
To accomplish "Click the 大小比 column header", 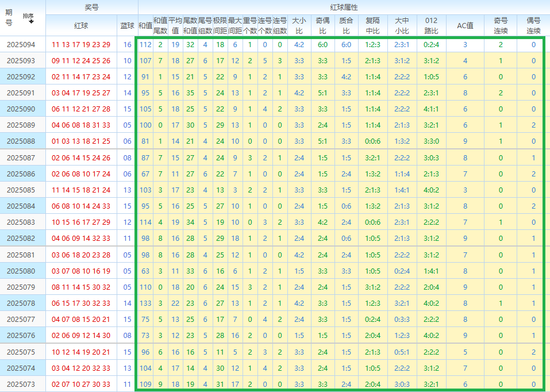I will [299, 25].
